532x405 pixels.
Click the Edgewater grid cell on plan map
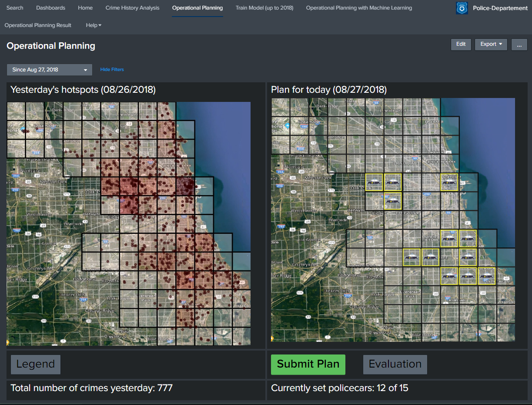click(430, 125)
